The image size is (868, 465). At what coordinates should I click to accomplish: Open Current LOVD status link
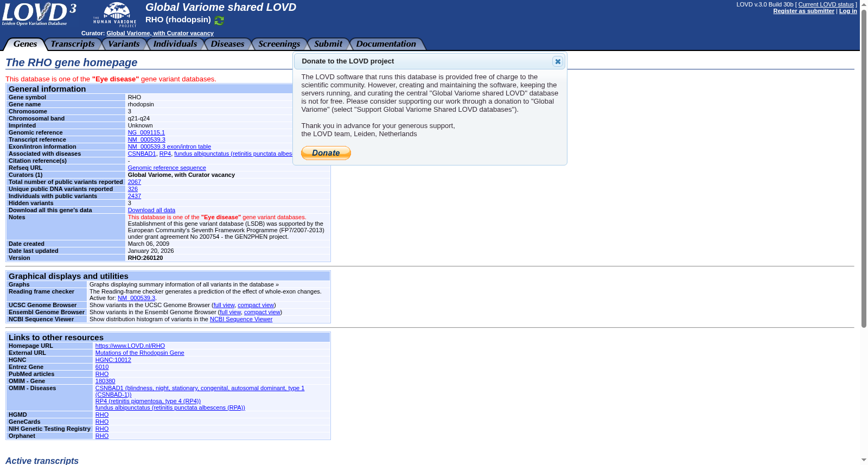(826, 4)
